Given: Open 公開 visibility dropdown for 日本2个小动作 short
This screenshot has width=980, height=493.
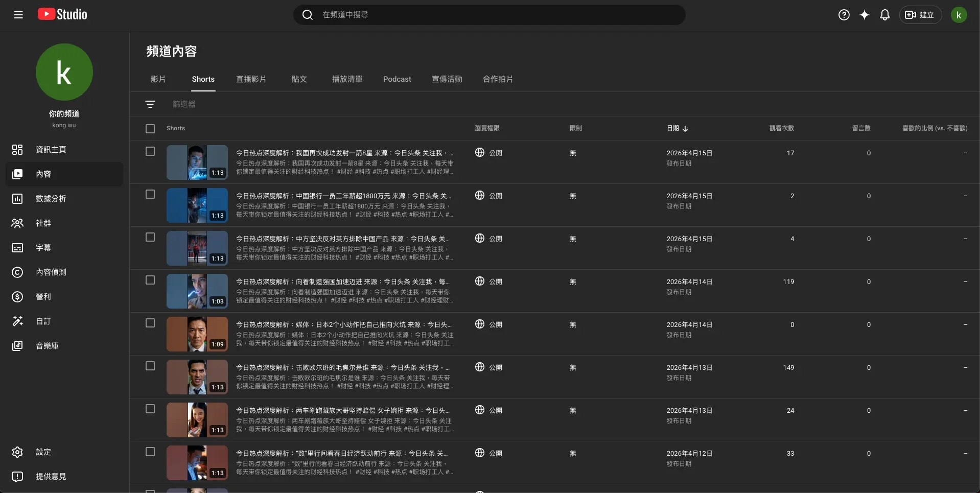Looking at the screenshot, I should point(489,324).
